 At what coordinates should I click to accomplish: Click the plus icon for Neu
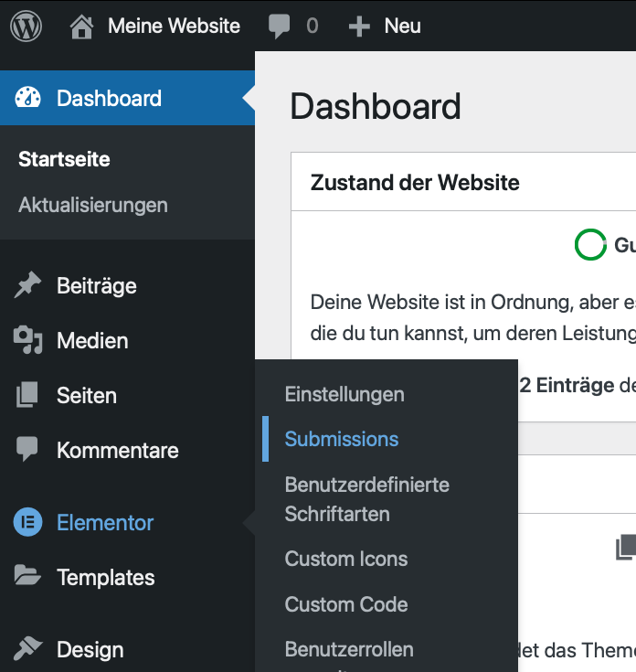359,27
